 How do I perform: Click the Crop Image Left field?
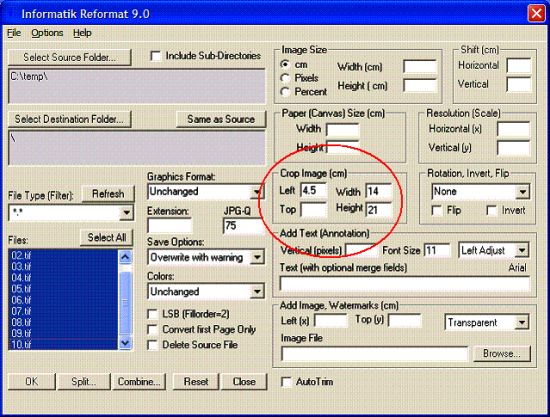[x=314, y=190]
